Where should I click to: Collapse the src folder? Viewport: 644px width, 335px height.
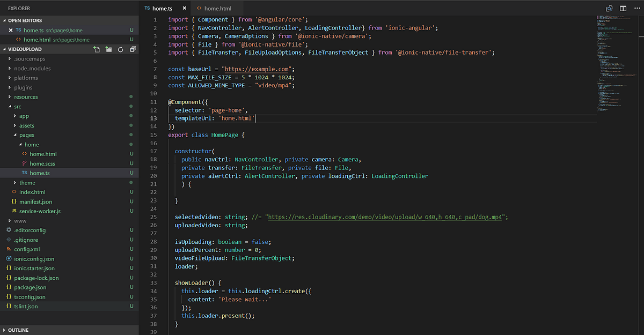tap(69, 107)
